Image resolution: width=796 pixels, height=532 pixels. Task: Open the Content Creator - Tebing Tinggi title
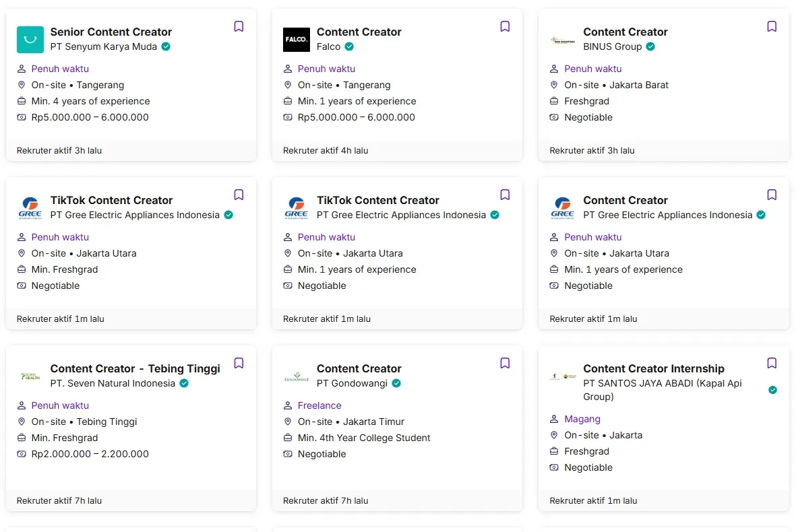(x=135, y=369)
